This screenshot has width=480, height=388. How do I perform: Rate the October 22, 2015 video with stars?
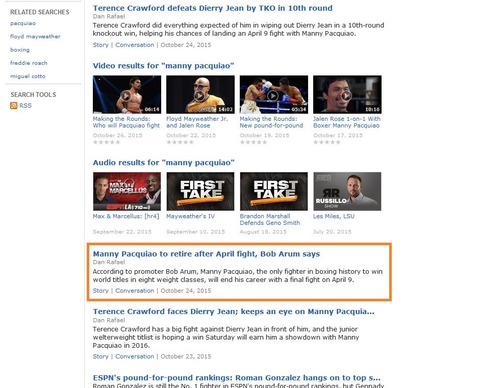point(180,142)
